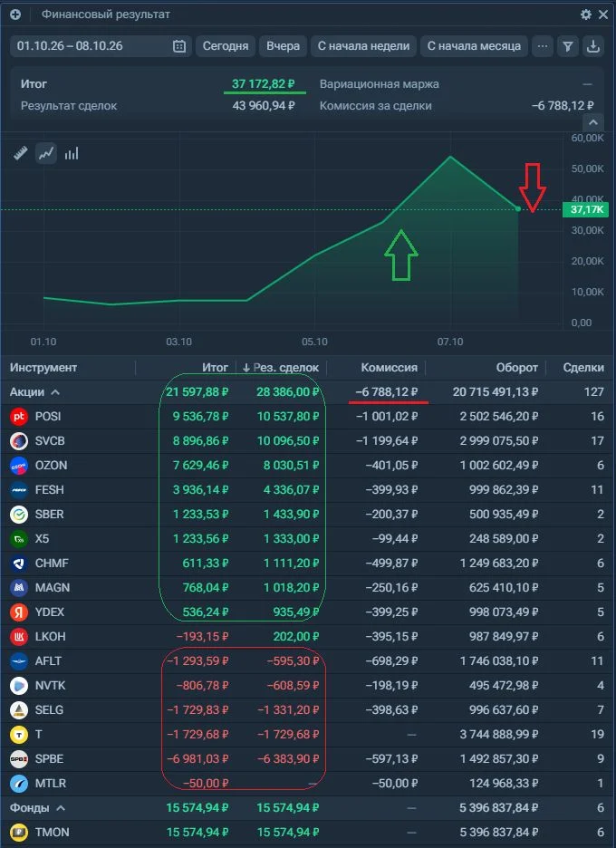Select С начала недели period
616x848 pixels.
pyautogui.click(x=363, y=46)
